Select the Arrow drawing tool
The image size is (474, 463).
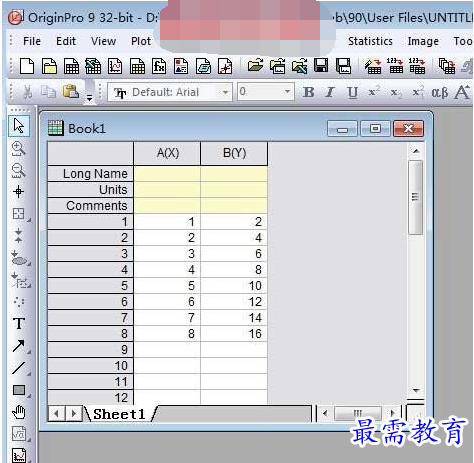[19, 346]
